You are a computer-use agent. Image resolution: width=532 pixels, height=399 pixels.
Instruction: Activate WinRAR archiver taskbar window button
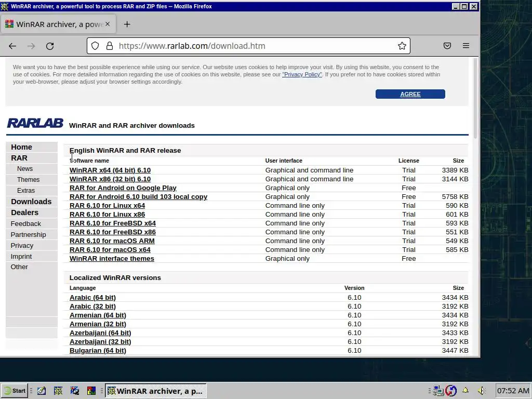156,391
